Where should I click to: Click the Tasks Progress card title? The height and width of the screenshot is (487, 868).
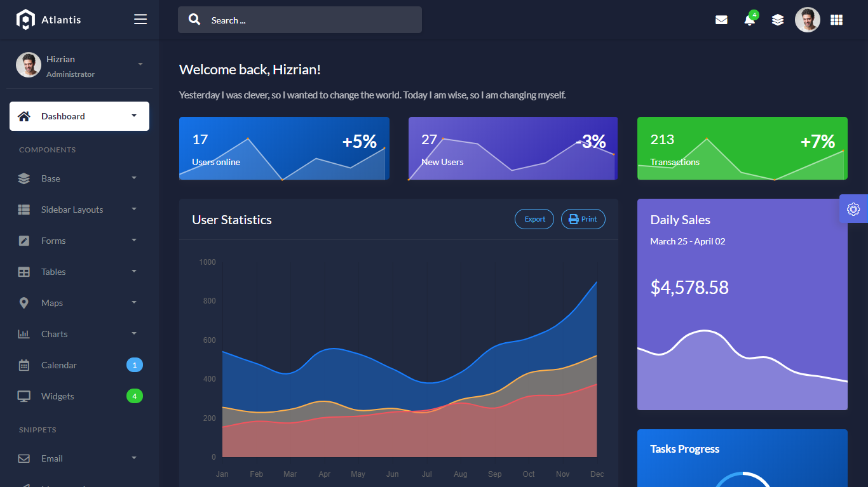pos(685,449)
